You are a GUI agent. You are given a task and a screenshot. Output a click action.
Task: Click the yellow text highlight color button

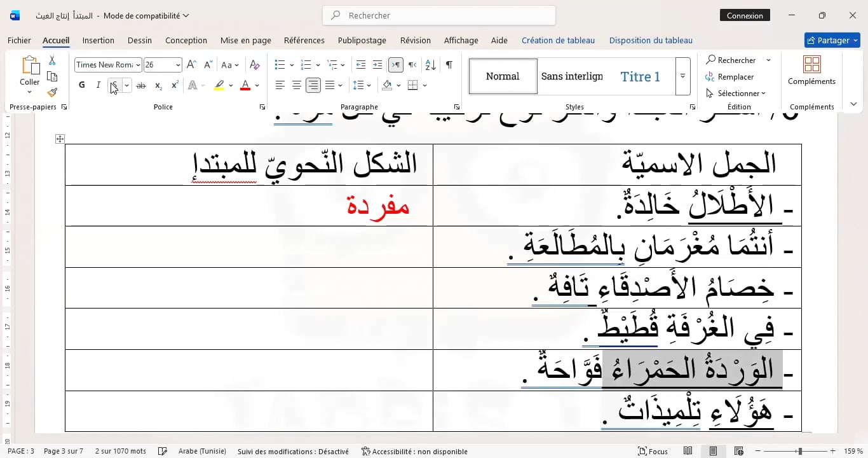click(219, 85)
